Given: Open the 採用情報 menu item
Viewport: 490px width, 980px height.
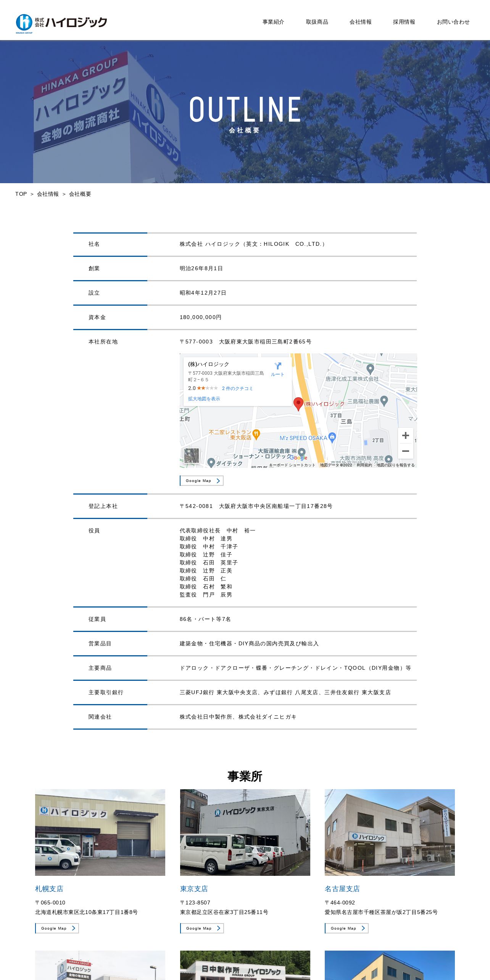Looking at the screenshot, I should [x=404, y=22].
